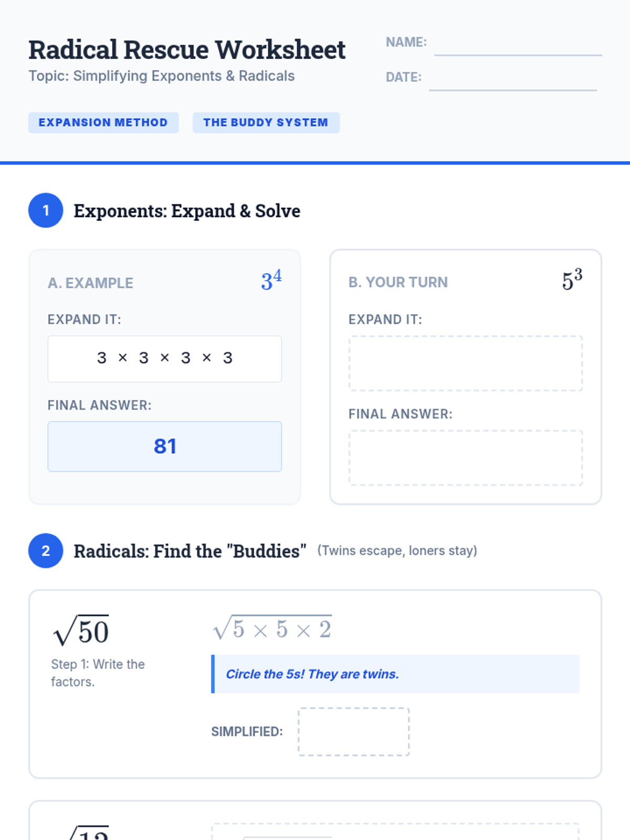Select the EXPANSION METHOD tag
The image size is (630, 840).
click(x=103, y=122)
